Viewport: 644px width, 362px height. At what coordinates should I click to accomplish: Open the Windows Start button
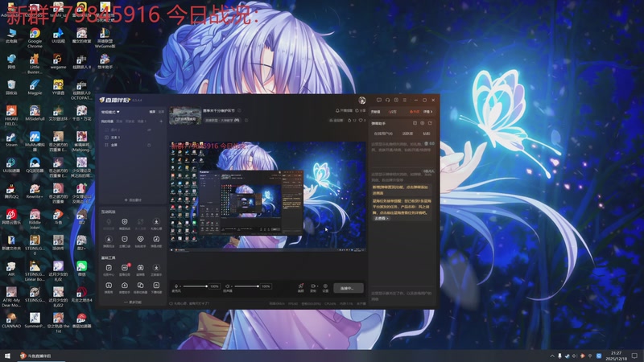pos(7,356)
